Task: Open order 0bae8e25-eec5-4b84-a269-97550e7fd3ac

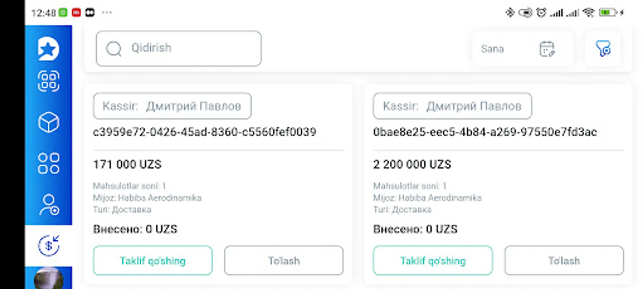Action: [x=485, y=132]
